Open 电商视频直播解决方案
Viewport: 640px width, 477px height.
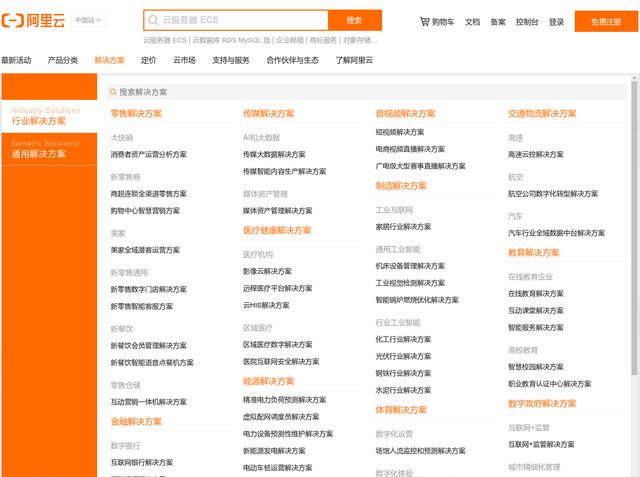(x=410, y=149)
